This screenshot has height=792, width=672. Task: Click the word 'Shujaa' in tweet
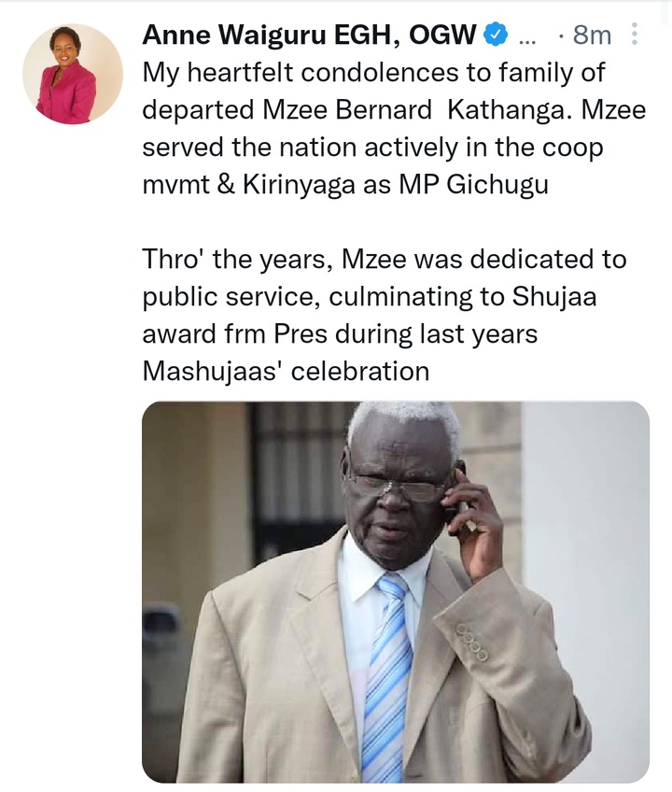tap(553, 296)
